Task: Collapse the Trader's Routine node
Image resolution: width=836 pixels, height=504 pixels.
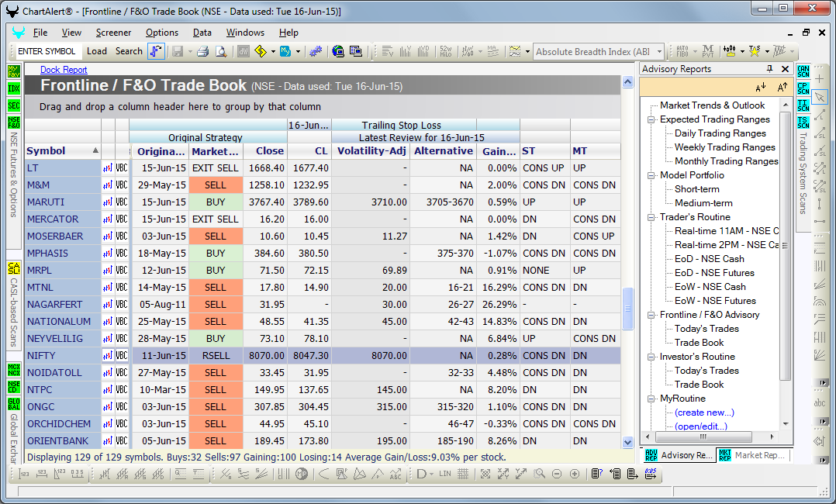Action: 651,217
